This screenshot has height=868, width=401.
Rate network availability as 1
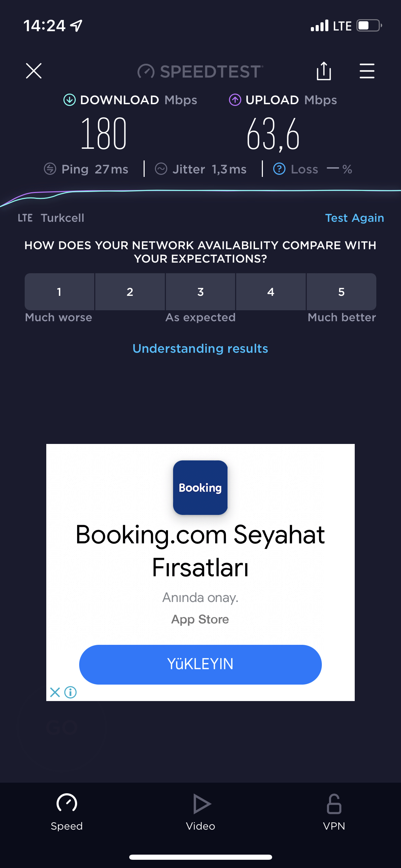pyautogui.click(x=59, y=292)
